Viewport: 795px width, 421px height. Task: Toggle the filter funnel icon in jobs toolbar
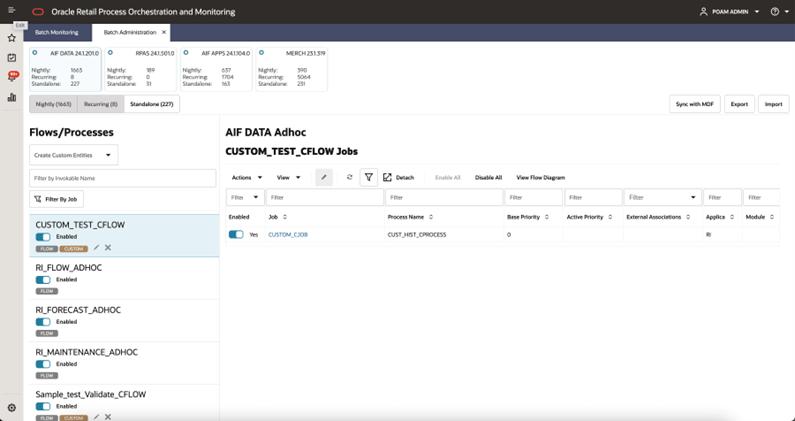(x=369, y=178)
